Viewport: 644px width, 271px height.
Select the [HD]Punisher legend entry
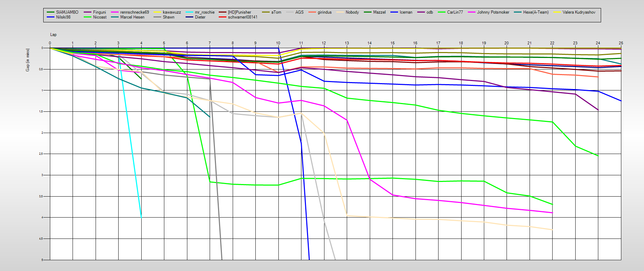(239, 12)
